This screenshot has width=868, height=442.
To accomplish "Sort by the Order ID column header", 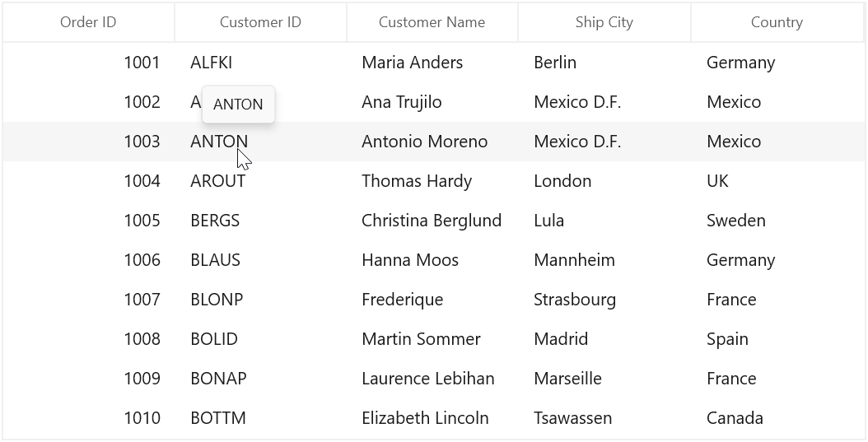I will 89,22.
